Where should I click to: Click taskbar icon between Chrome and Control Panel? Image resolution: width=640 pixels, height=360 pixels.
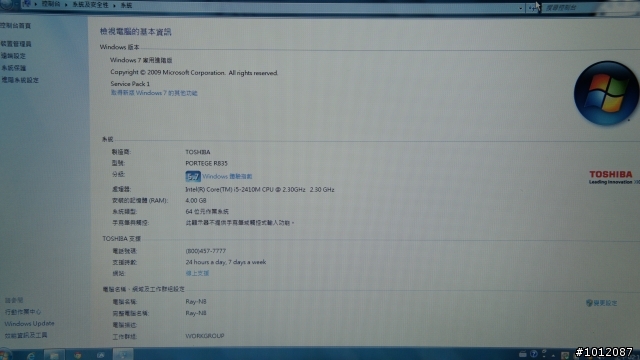coord(100,356)
